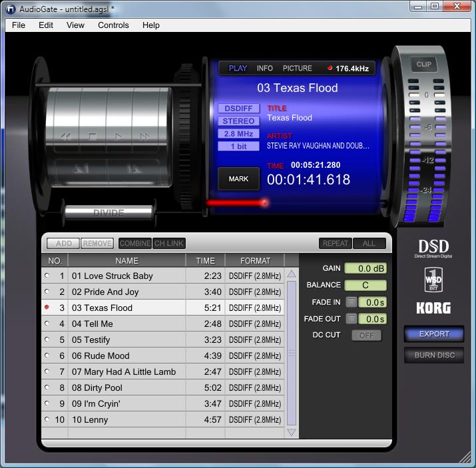Click the GAIN 0.0 dB field
This screenshot has width=476, height=468.
365,268
